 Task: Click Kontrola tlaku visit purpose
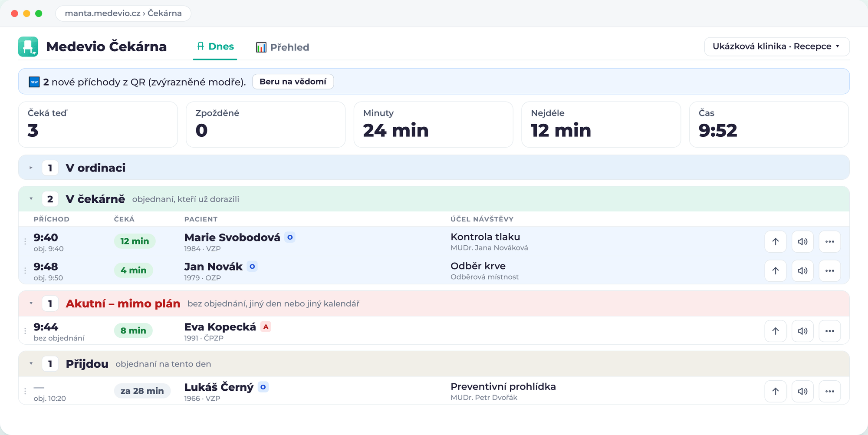pos(485,237)
